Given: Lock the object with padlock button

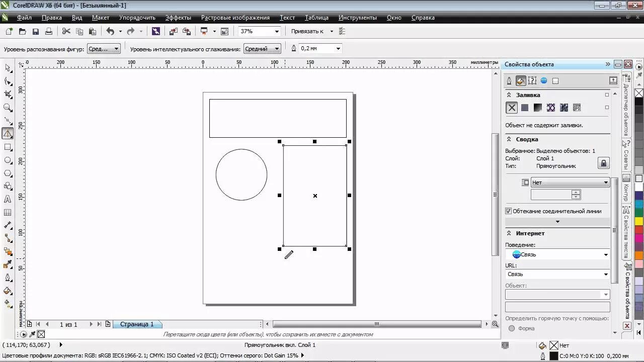Looking at the screenshot, I should click(x=603, y=163).
